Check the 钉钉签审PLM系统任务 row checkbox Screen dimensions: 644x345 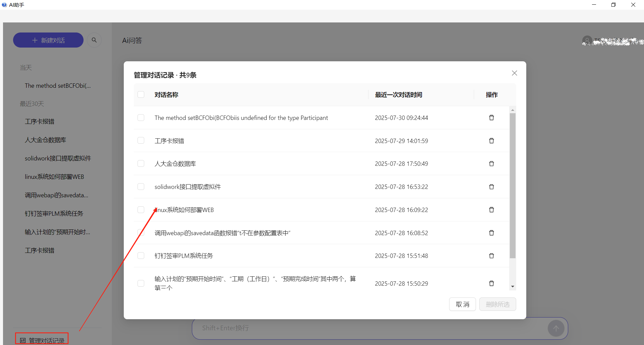(x=141, y=256)
